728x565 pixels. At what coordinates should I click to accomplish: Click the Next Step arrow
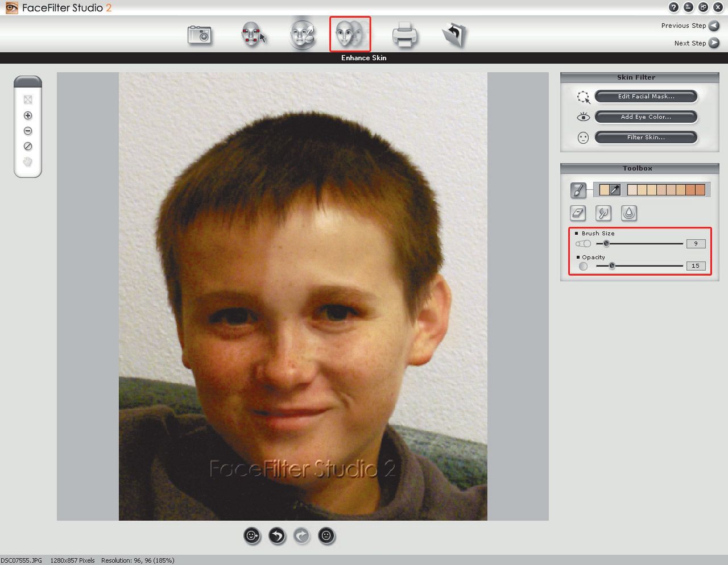point(714,43)
